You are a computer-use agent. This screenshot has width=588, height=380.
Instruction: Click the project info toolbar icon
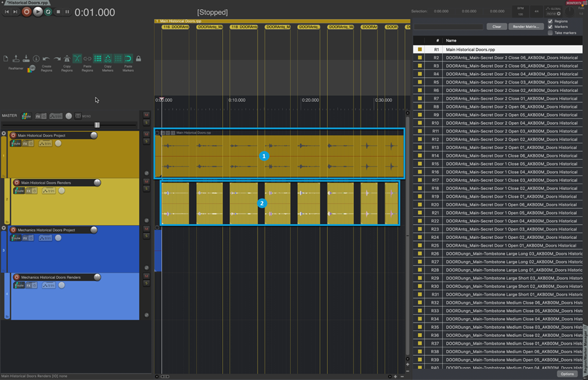pos(36,59)
